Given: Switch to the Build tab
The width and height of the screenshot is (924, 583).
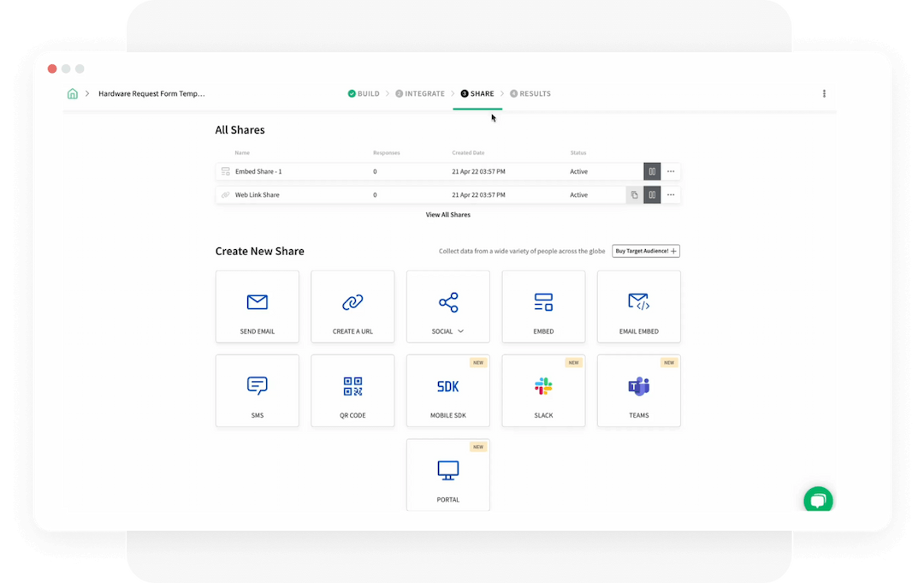Looking at the screenshot, I should click(364, 94).
